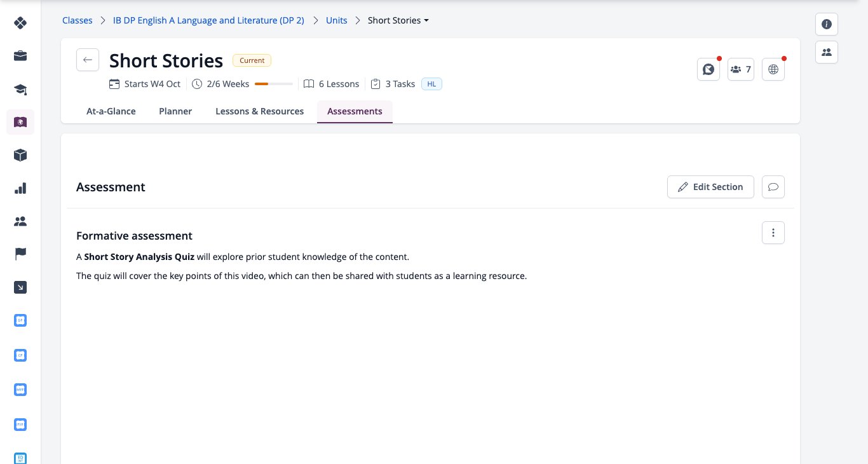Click the bold Short Story Analysis Quiz text

pos(139,257)
